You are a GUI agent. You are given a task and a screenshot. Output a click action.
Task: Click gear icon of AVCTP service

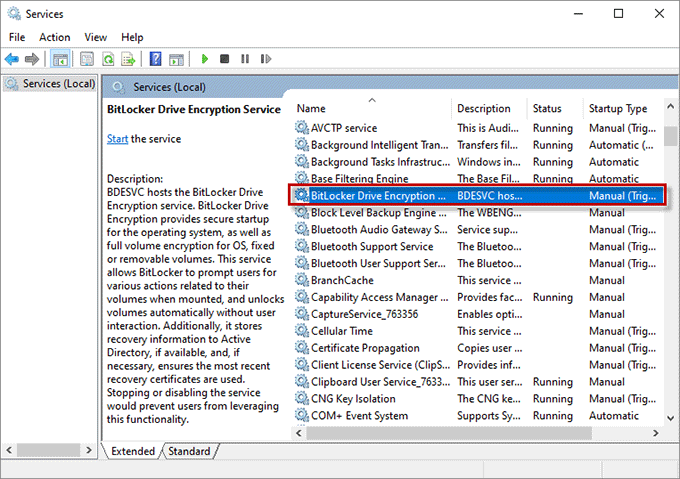pyautogui.click(x=302, y=127)
